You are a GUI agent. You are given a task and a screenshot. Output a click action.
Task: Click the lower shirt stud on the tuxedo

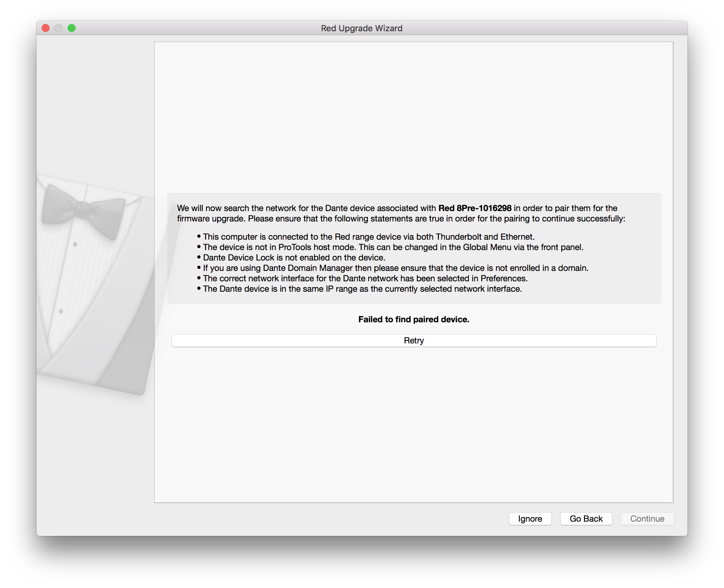61,311
